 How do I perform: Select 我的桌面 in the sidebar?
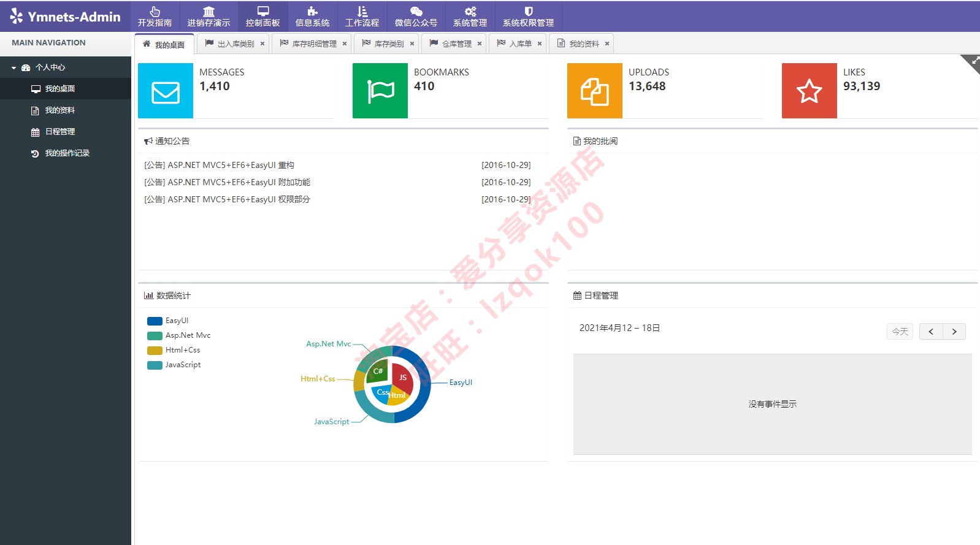tap(66, 88)
